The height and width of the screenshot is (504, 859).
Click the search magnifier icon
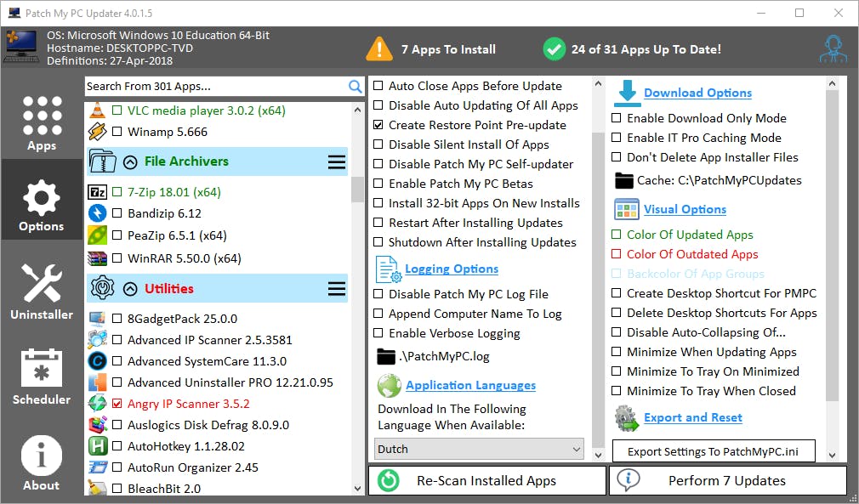point(355,87)
